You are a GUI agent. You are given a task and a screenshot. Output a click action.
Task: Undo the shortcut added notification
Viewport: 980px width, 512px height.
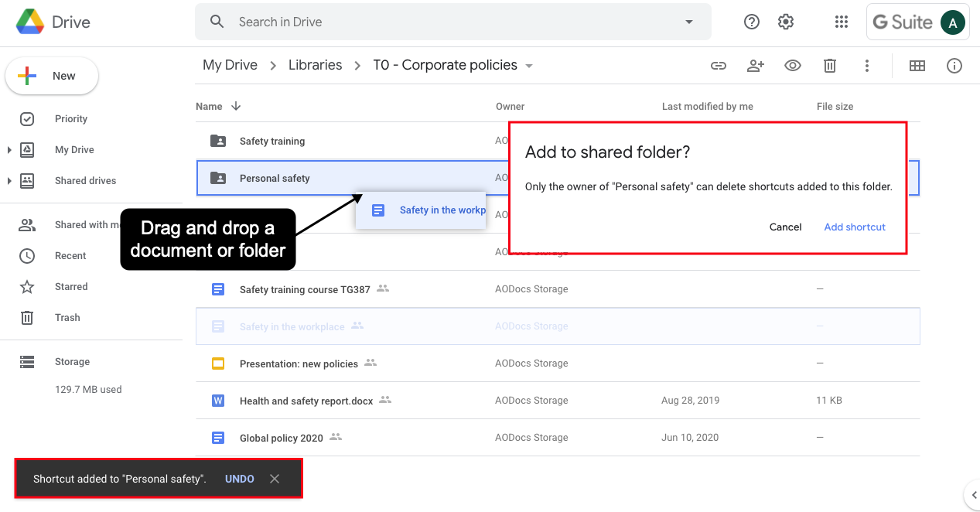click(x=240, y=479)
